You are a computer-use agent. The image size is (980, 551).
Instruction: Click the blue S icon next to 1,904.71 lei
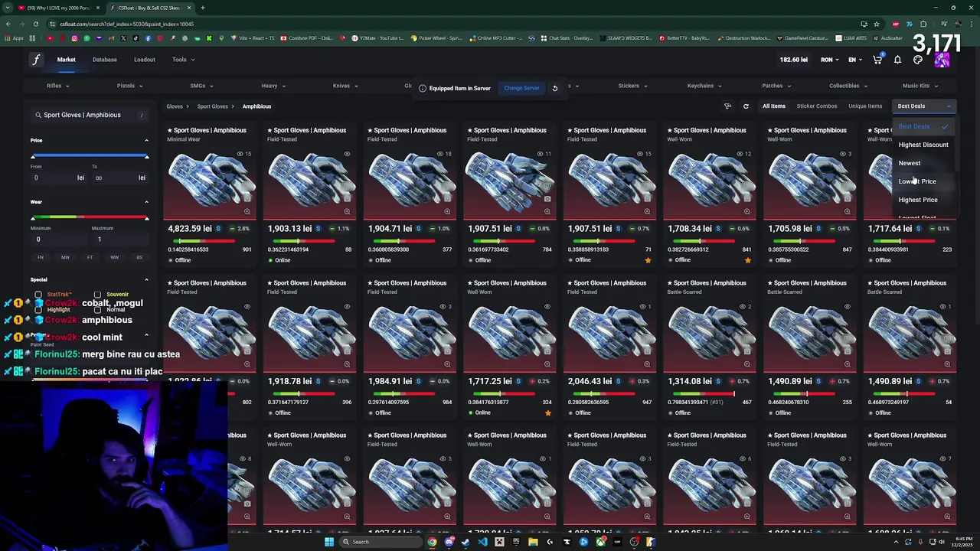tap(418, 229)
